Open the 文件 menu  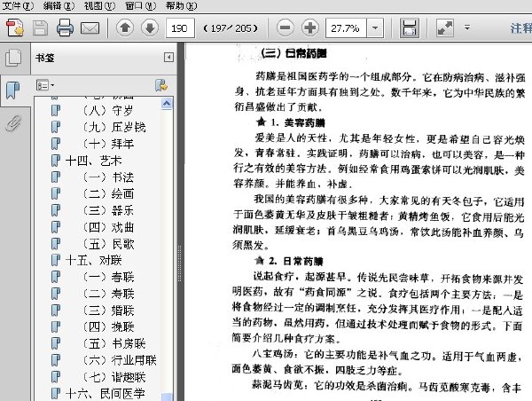click(x=18, y=5)
